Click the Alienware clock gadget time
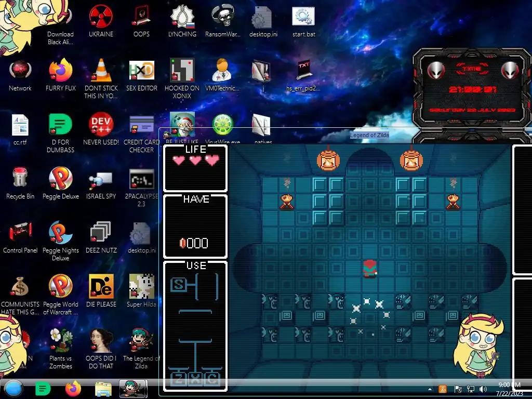The image size is (532, 399). coord(473,89)
